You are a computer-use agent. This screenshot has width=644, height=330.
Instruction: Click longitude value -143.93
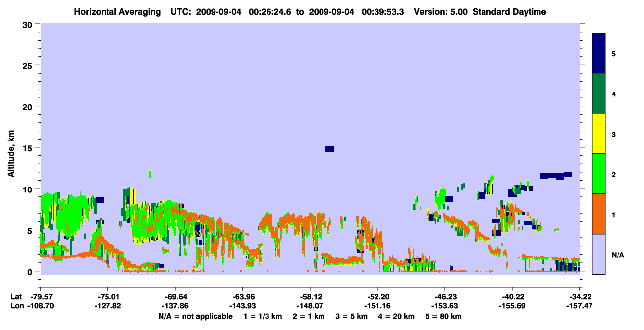(243, 306)
